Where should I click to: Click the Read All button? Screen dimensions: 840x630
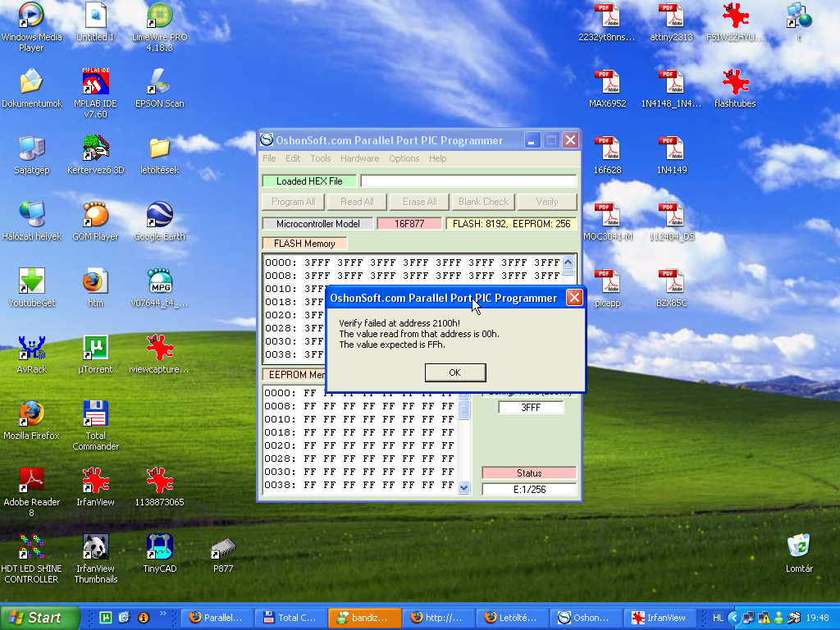(357, 202)
